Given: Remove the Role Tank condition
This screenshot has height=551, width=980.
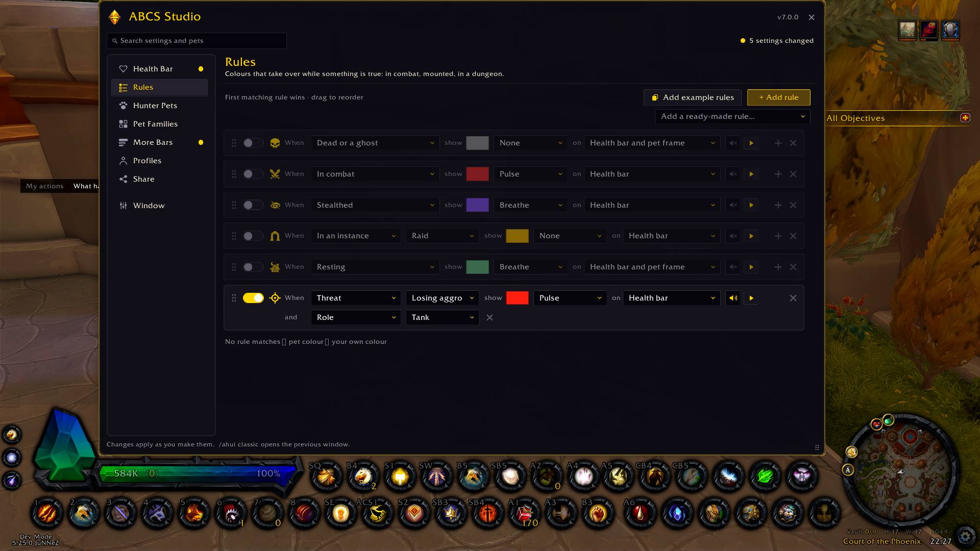Looking at the screenshot, I should point(489,317).
